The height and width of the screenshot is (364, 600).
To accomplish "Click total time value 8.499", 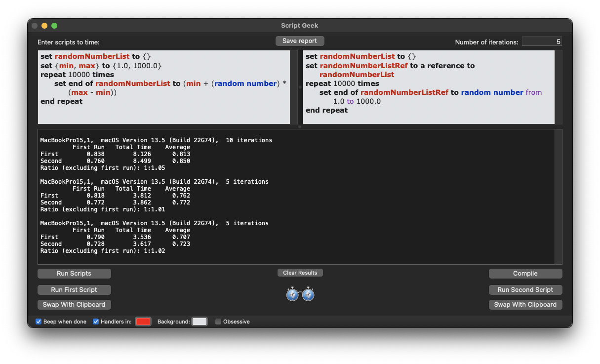I will coord(142,161).
